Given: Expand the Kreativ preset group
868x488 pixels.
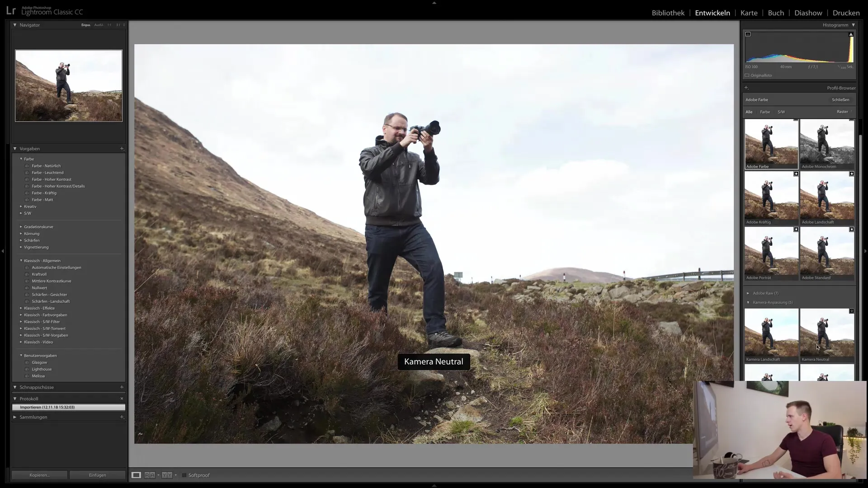Looking at the screenshot, I should [21, 206].
